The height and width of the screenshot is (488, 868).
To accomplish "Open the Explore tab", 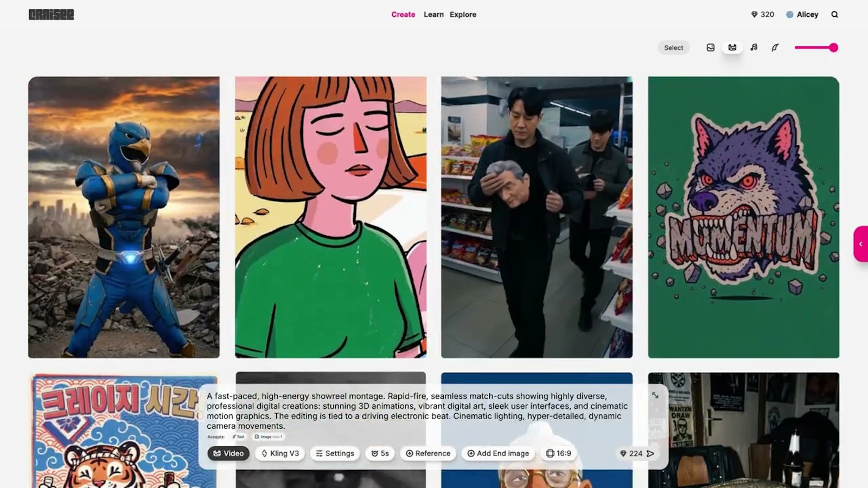I will [x=463, y=15].
